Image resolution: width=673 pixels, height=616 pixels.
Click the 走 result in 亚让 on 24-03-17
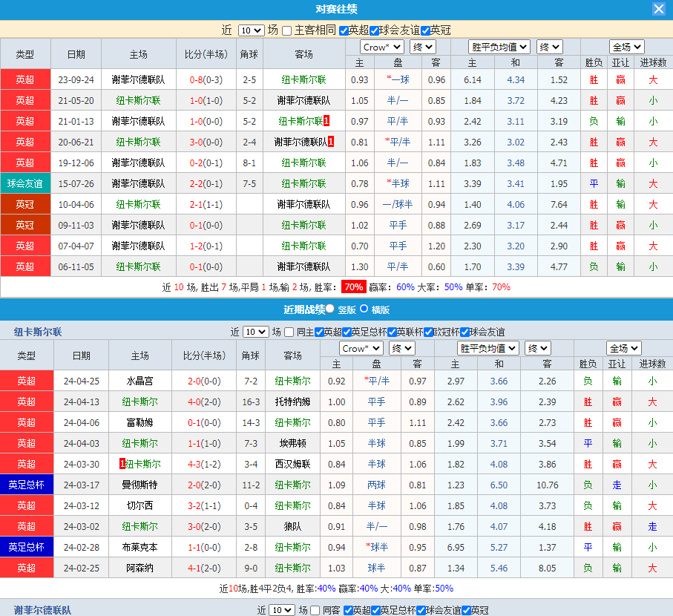pos(617,485)
